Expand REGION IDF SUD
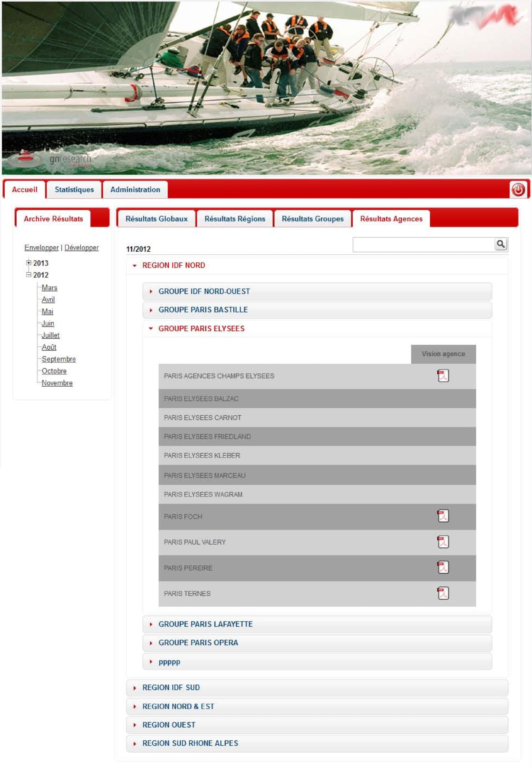Viewport: 532px width, 768px height. pos(317,688)
